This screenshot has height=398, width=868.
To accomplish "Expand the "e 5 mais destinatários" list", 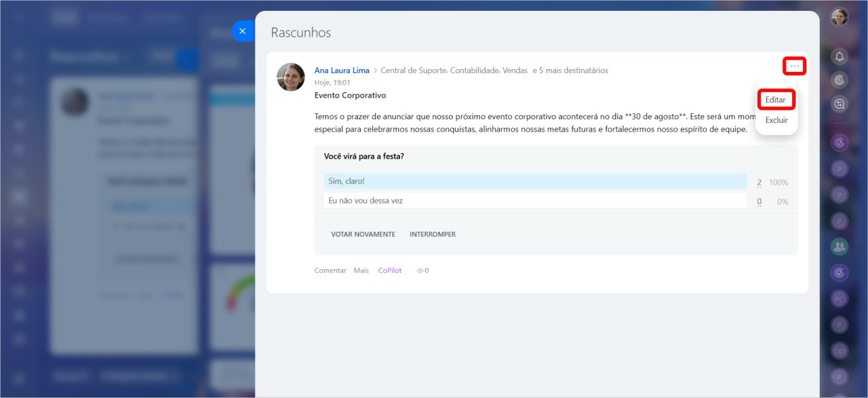I will pos(570,71).
